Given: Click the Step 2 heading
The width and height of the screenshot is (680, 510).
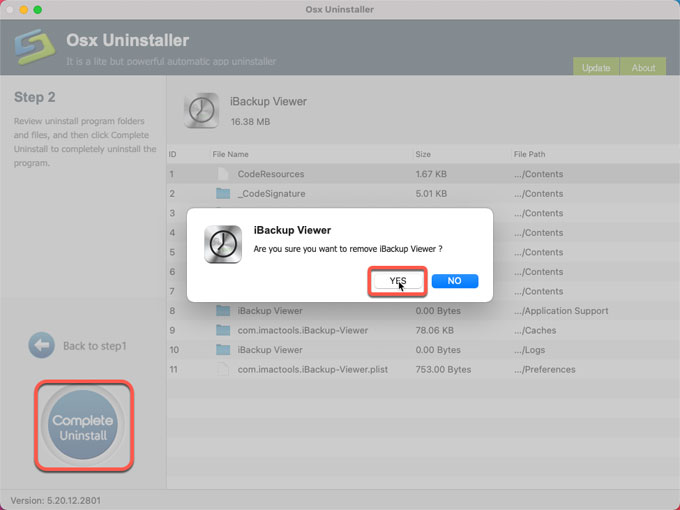Looking at the screenshot, I should coord(35,97).
